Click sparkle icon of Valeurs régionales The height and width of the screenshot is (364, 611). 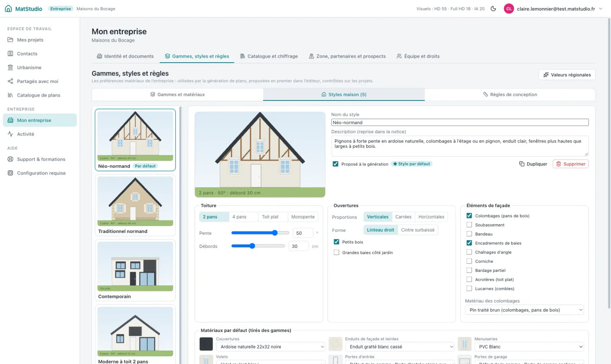[546, 75]
